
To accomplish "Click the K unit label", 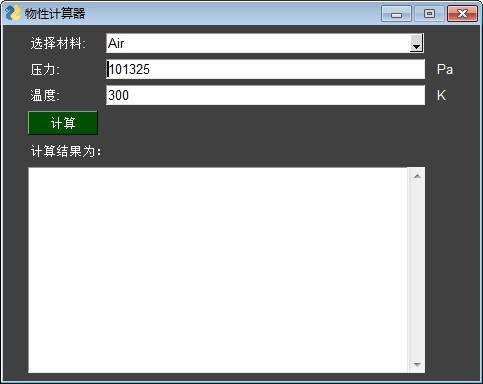I will point(441,95).
